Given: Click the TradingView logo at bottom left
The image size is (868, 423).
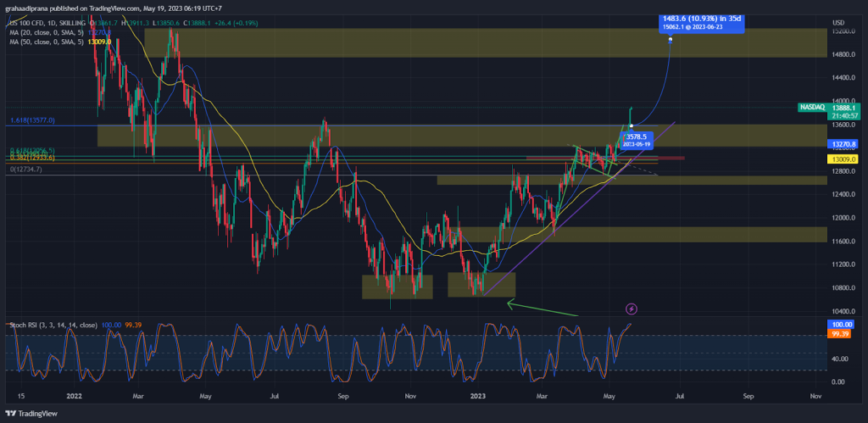Looking at the screenshot, I should 31,414.
